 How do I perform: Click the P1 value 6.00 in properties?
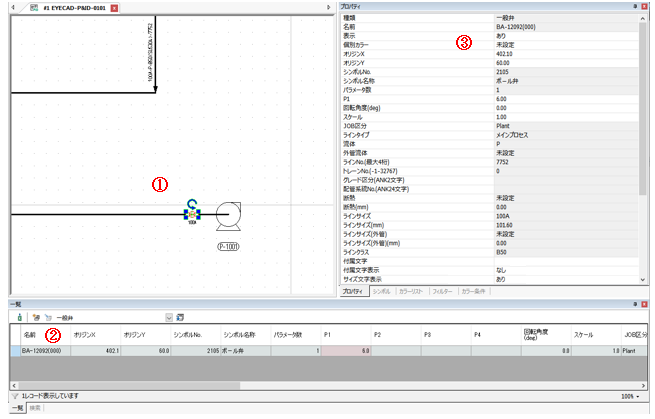[566, 99]
